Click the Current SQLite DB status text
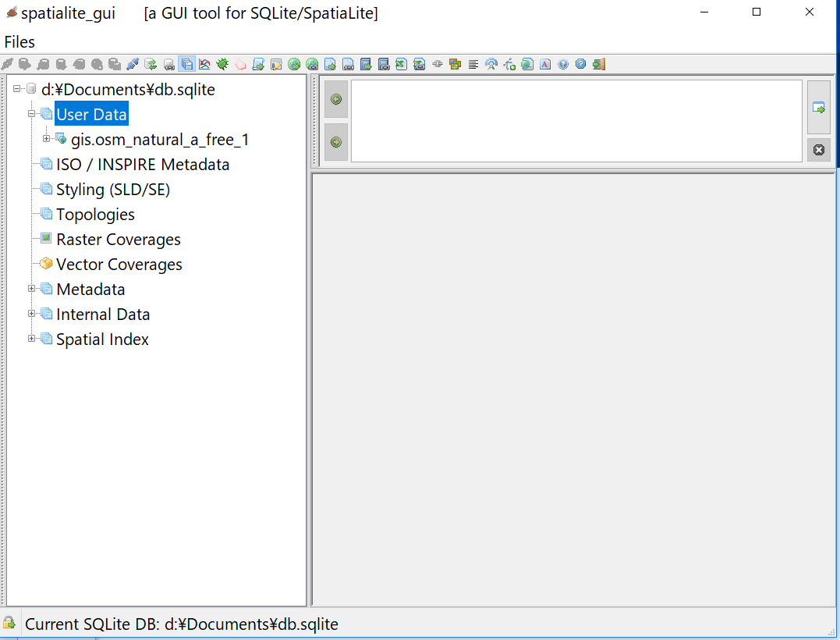 182,624
